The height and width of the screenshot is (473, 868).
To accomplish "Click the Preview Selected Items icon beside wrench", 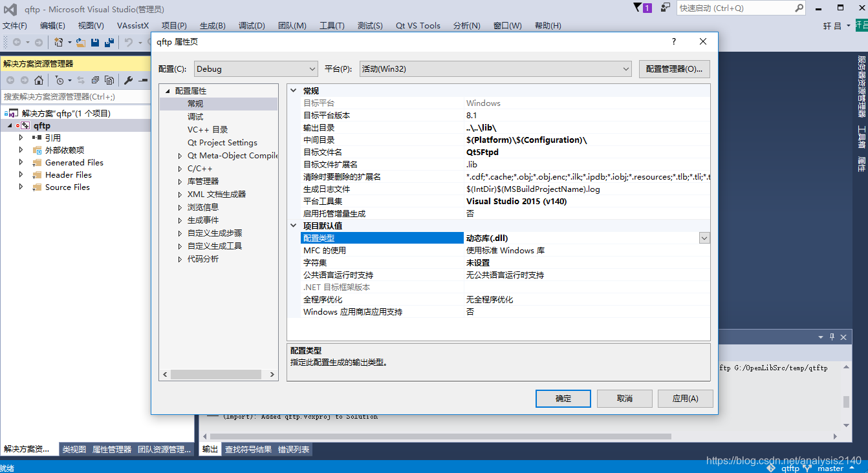I will (x=144, y=80).
